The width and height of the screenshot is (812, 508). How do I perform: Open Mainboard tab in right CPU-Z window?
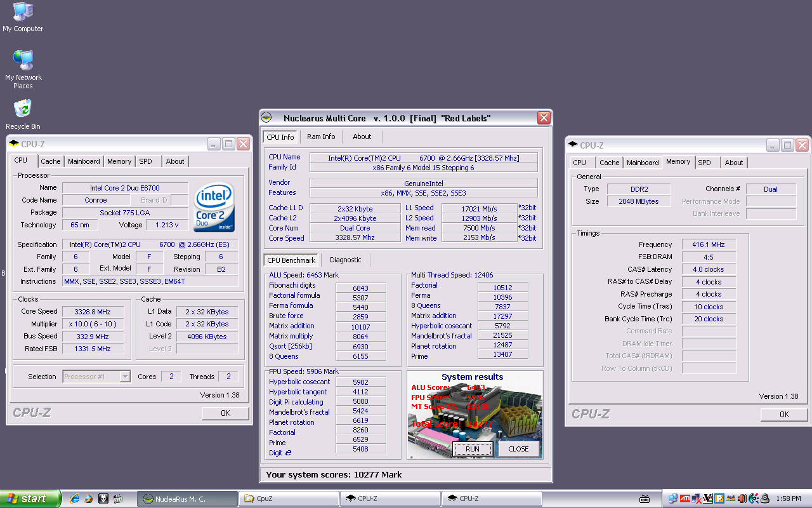[x=643, y=163]
